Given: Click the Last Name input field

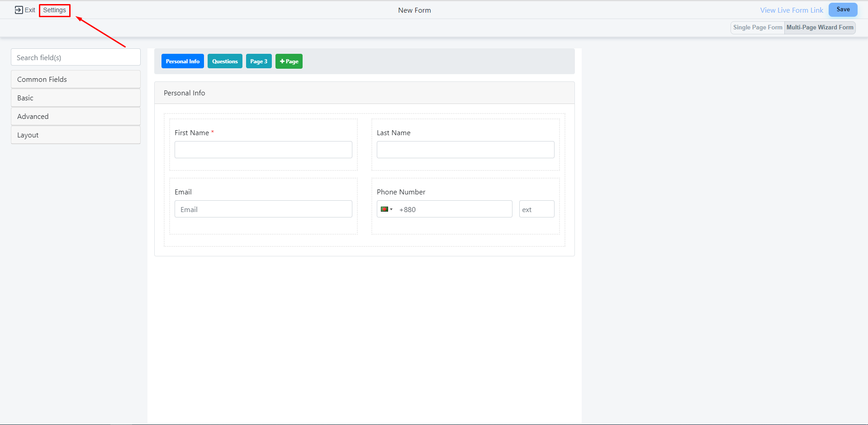Looking at the screenshot, I should (465, 150).
